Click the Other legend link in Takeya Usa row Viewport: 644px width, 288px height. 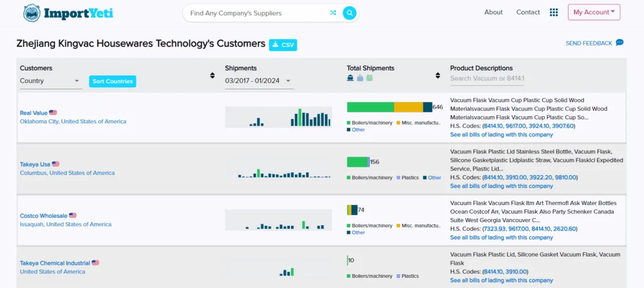pyautogui.click(x=434, y=178)
